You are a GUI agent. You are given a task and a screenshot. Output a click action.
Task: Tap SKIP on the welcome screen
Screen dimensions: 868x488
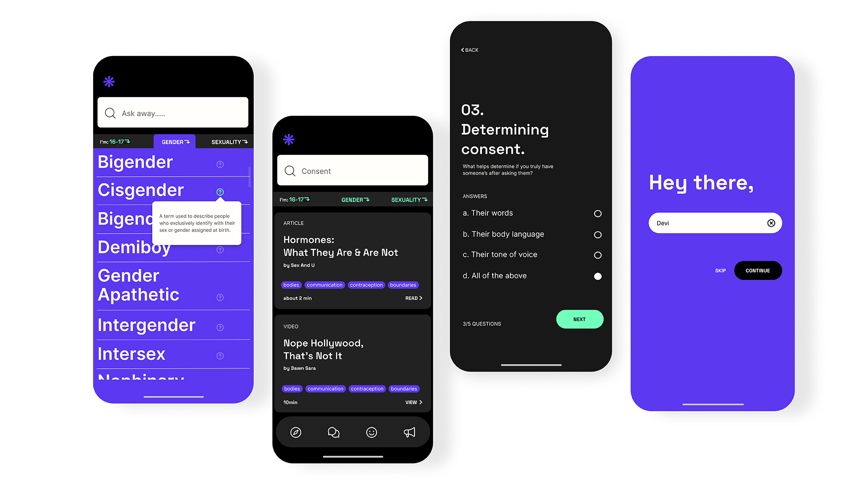720,271
